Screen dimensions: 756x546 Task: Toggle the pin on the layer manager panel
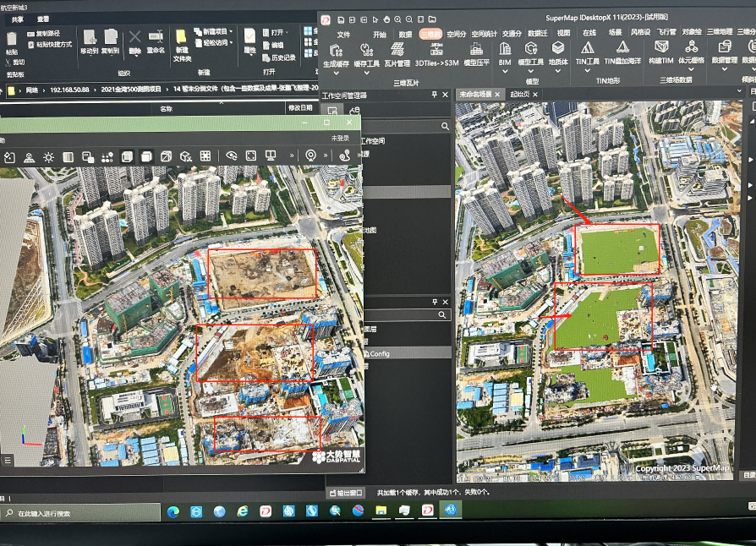435,302
